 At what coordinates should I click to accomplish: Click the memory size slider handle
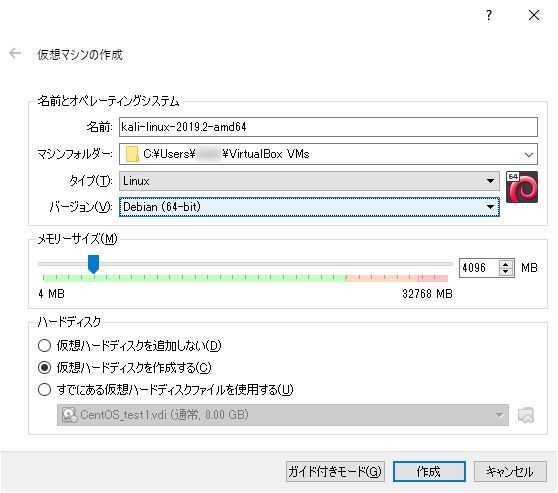(x=93, y=264)
